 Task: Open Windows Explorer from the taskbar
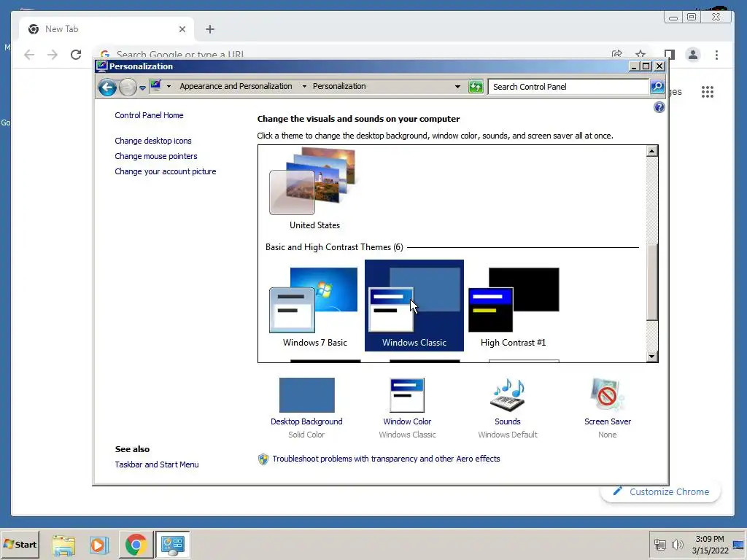coord(63,545)
